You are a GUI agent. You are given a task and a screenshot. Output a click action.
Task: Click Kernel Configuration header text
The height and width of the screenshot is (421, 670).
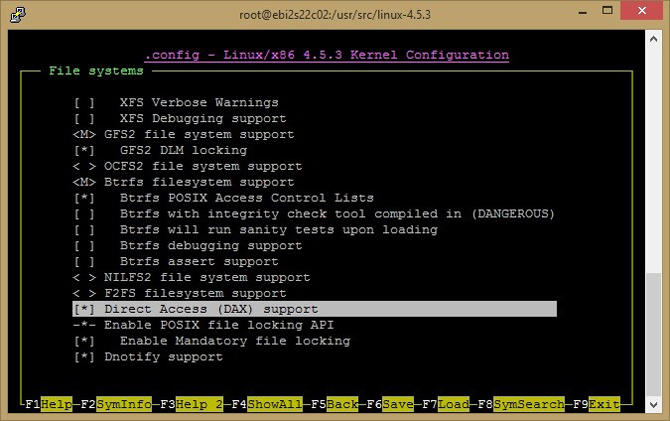[327, 55]
